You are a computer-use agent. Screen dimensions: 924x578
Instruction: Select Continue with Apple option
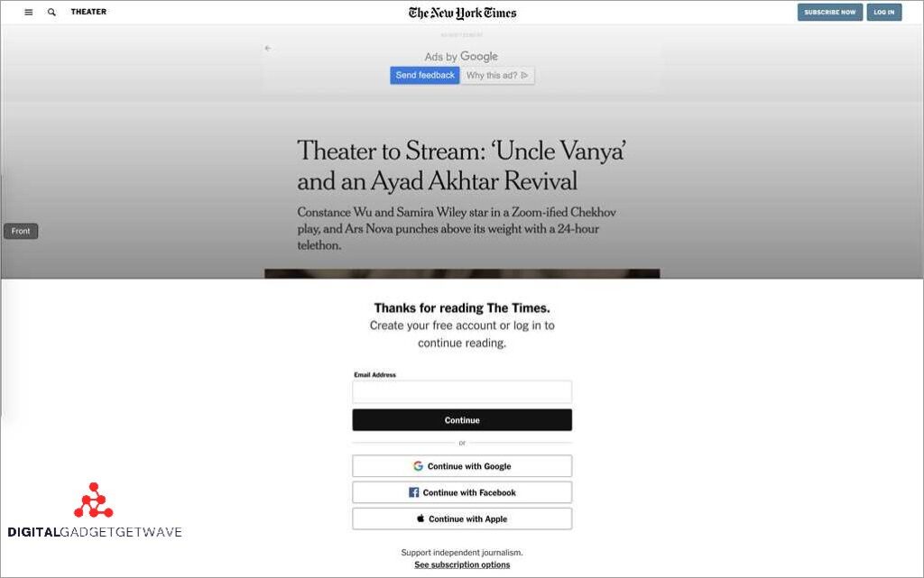(x=462, y=518)
